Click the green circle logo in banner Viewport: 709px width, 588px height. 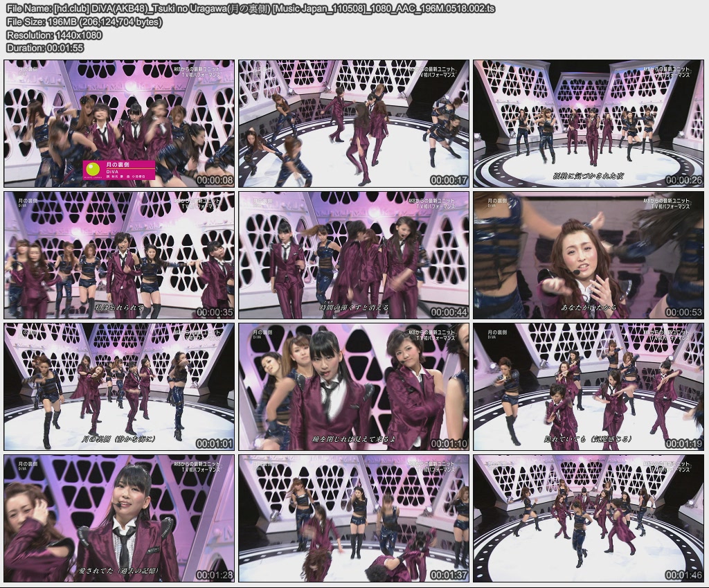(x=93, y=169)
